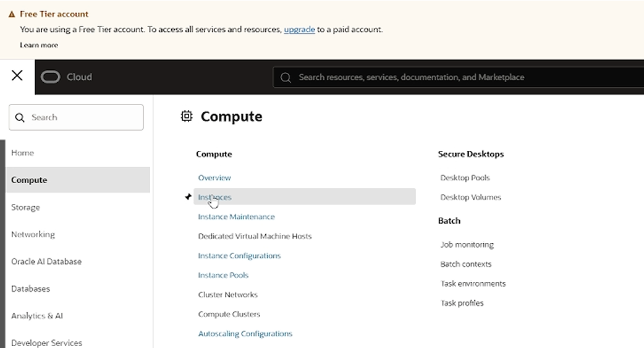644x348 pixels.
Task: Select Storage in the side menu
Action: click(x=25, y=207)
